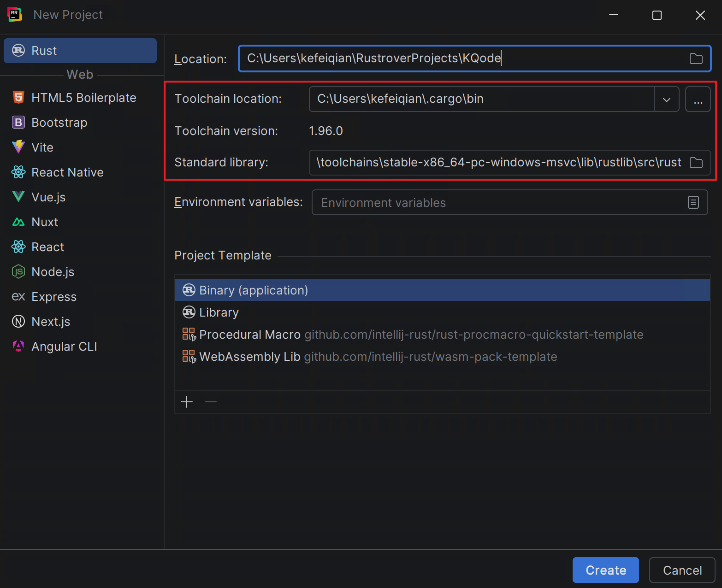Click the Binary application Rust icon
Screen dimensions: 722x588
pos(189,290)
